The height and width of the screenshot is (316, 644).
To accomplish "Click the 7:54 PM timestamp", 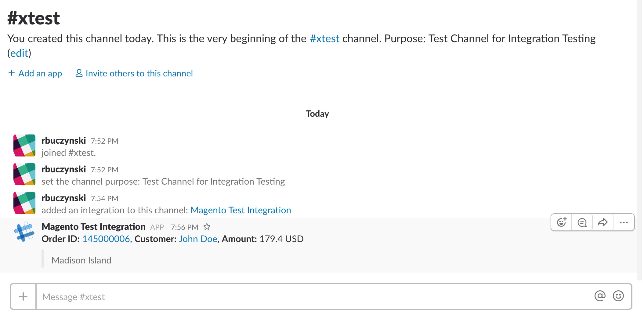I will pyautogui.click(x=104, y=198).
